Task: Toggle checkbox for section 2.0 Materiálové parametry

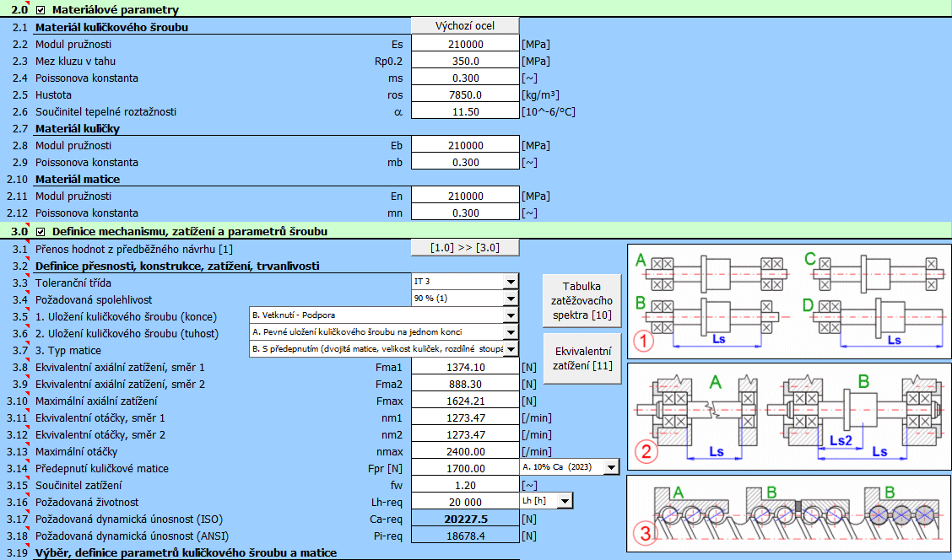Action: (41, 10)
